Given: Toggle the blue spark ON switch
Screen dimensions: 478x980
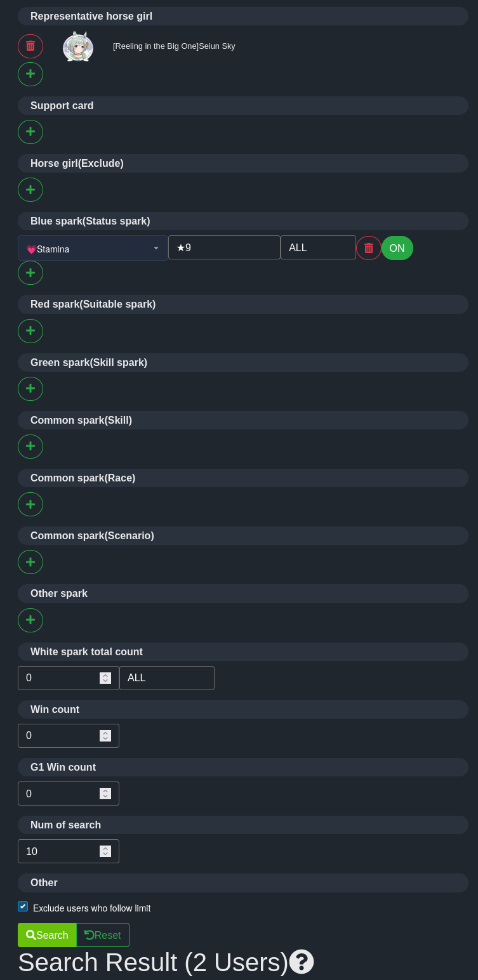Looking at the screenshot, I should [x=397, y=248].
